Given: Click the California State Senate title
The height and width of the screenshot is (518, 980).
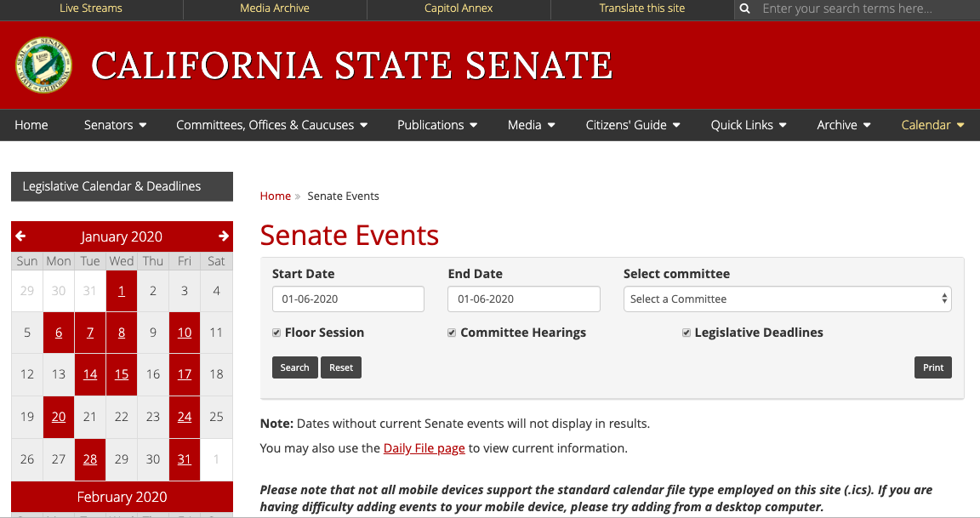Looking at the screenshot, I should [x=352, y=65].
